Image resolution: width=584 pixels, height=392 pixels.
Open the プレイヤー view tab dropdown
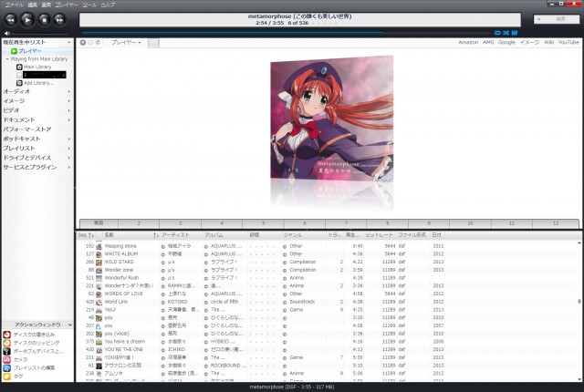click(x=126, y=43)
